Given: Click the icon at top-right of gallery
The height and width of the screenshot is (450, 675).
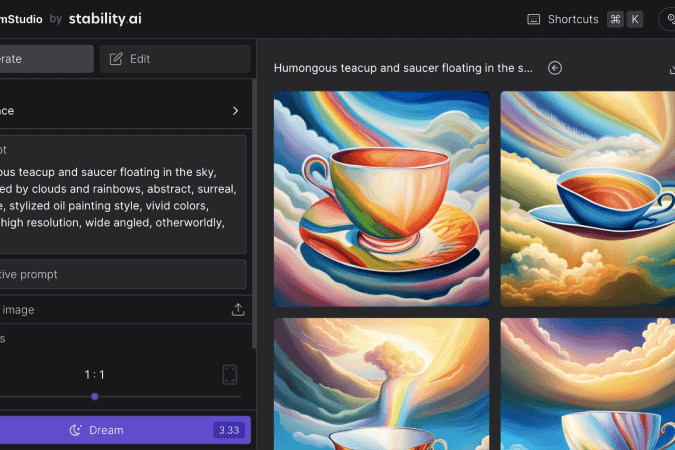Looking at the screenshot, I should 670,68.
